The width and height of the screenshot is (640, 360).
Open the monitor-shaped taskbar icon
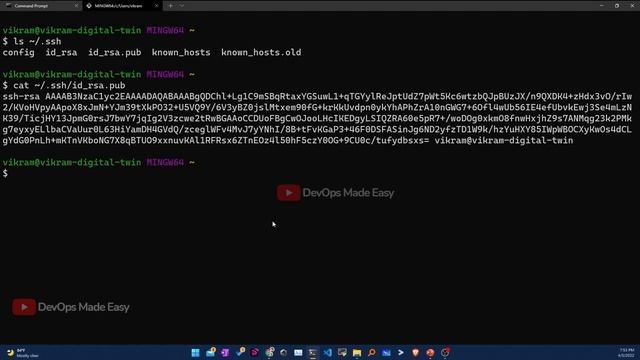[342, 352]
